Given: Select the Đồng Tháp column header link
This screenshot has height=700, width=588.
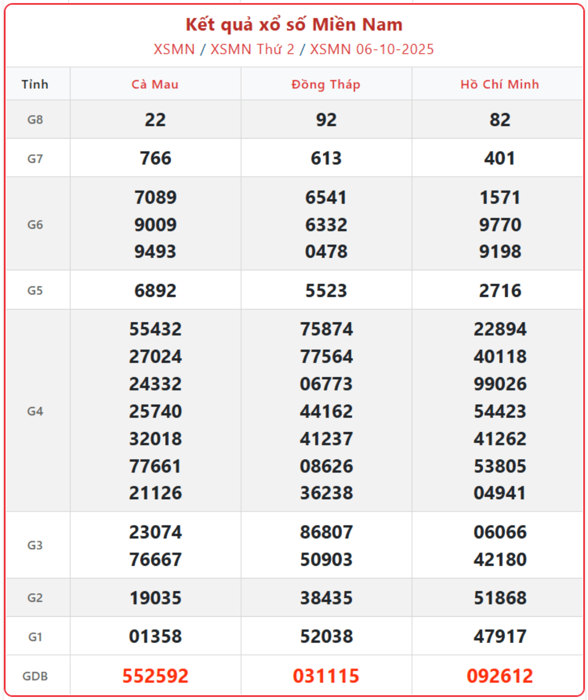Looking at the screenshot, I should point(326,84).
